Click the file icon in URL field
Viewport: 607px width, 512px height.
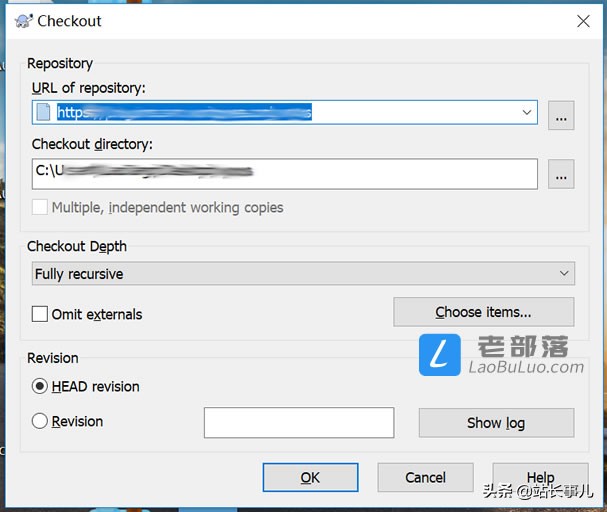click(x=43, y=112)
